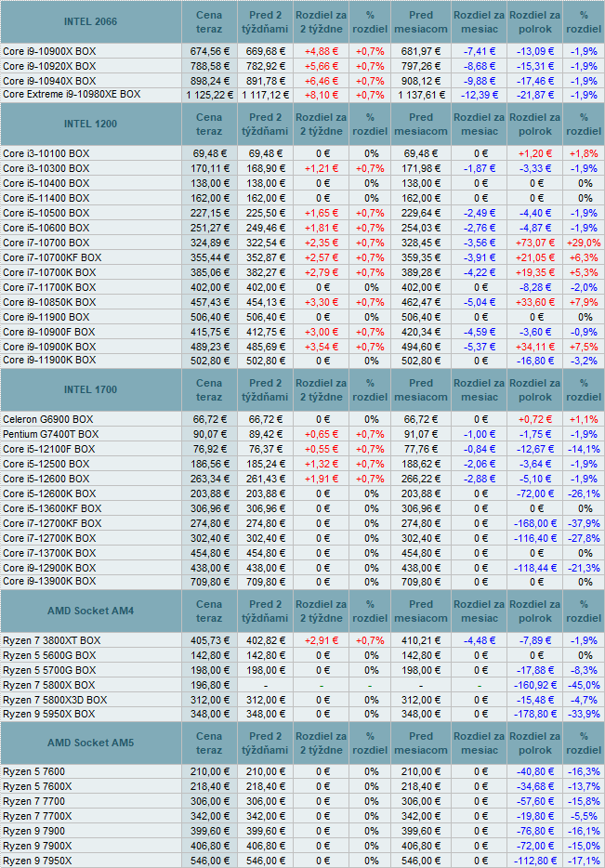Viewport: 605px width, 868px height.
Task: Click the INTEL 1700 section header
Action: 91,389
